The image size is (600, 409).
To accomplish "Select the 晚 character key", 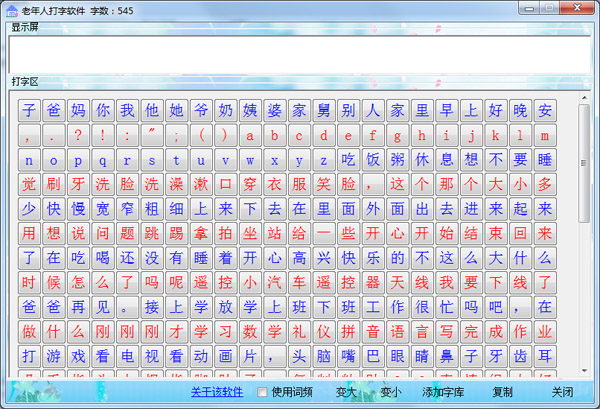I will [x=520, y=111].
